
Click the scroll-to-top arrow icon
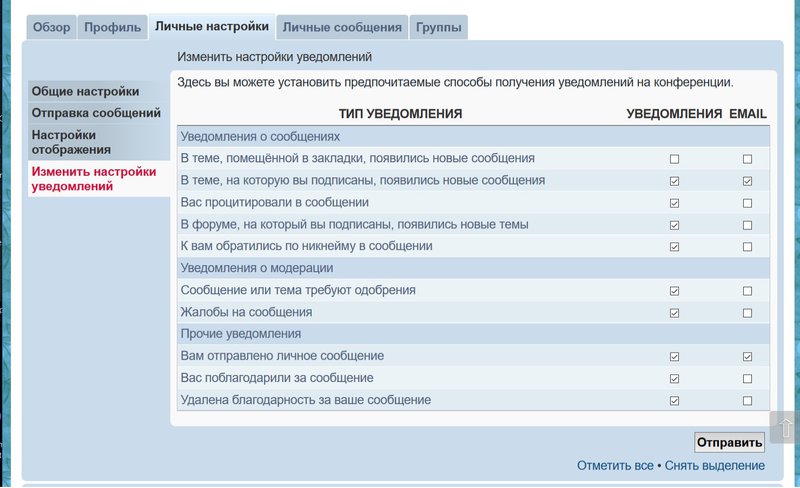(785, 429)
